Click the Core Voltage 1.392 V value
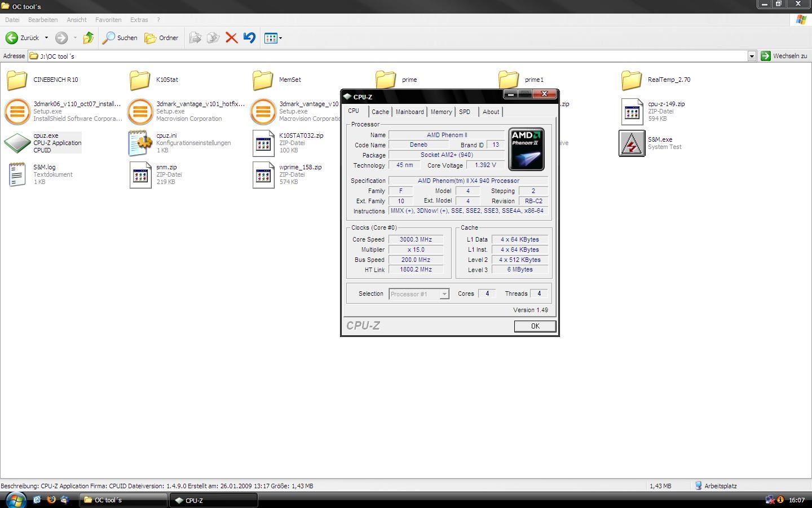812x508 pixels. 485,165
